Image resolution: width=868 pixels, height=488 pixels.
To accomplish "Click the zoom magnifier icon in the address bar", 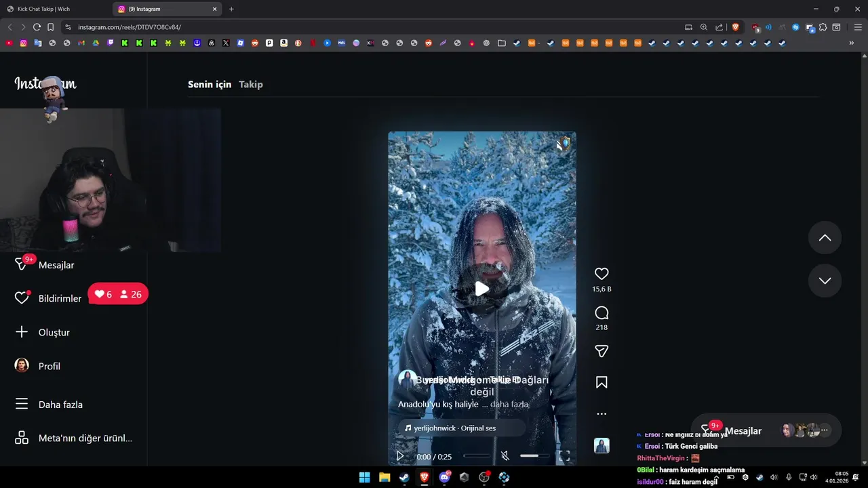I will 703,27.
